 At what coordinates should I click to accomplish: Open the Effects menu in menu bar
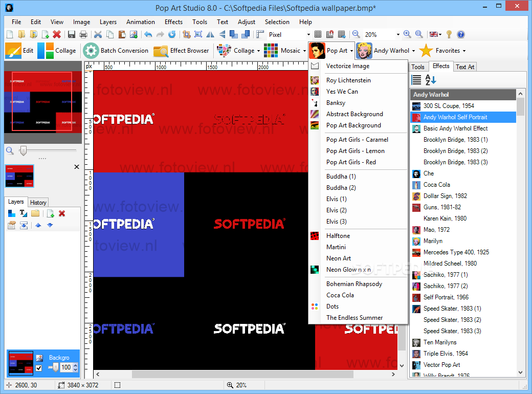coord(173,21)
